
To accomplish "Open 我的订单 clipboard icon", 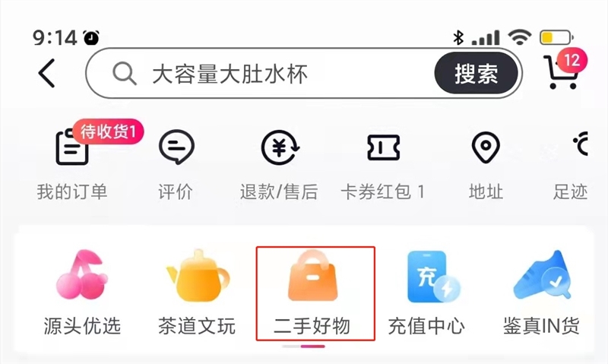I will pyautogui.click(x=72, y=147).
